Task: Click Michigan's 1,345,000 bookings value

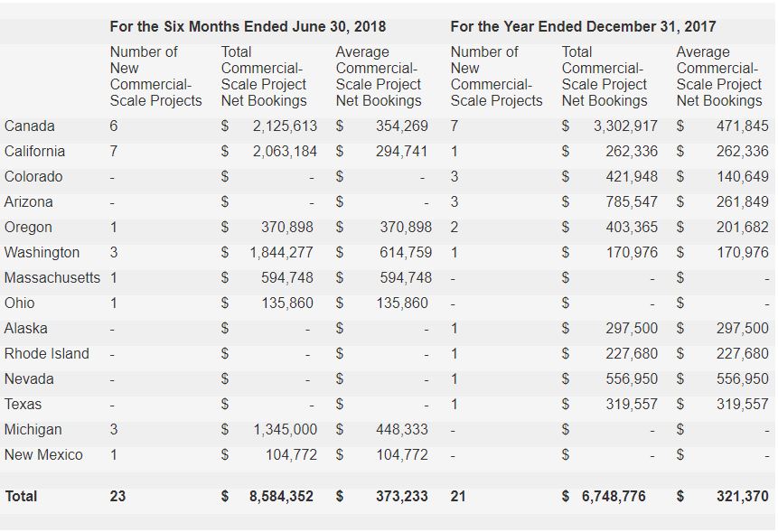Action: pyautogui.click(x=283, y=430)
